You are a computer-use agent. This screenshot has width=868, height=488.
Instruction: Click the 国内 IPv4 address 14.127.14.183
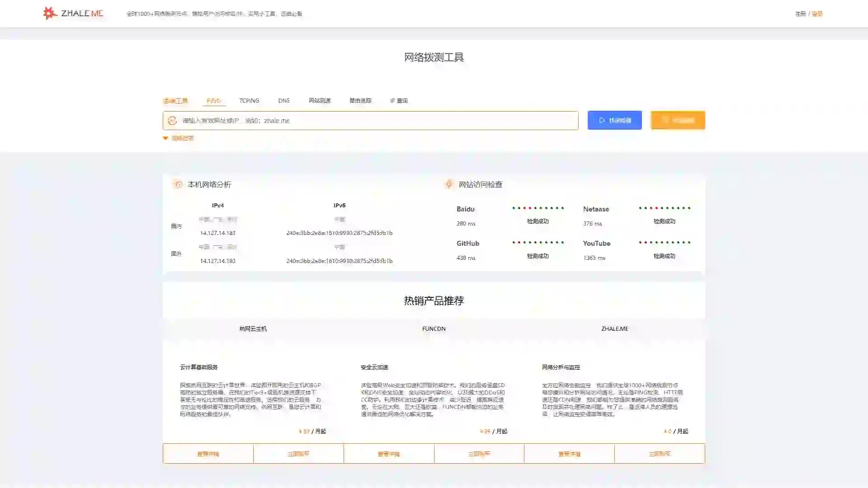(218, 233)
